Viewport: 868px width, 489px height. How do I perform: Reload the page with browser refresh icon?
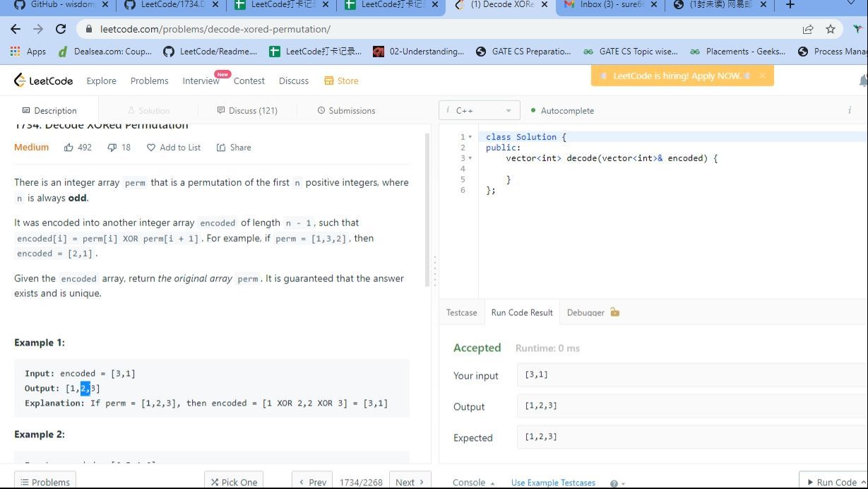click(x=61, y=29)
